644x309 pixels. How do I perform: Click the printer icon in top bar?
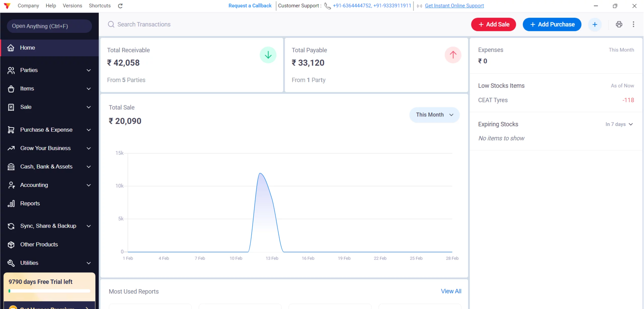point(619,24)
